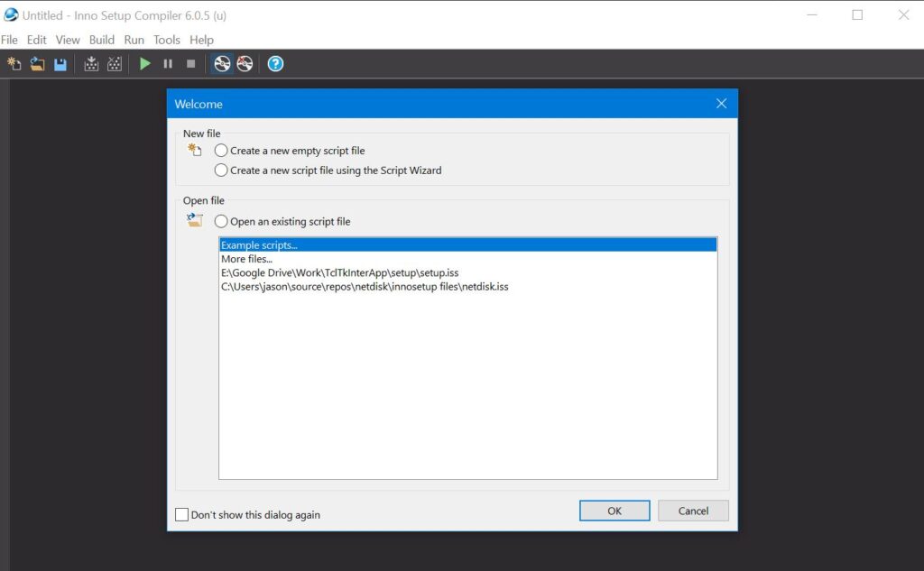Select netdisk.iss in the recent files list
Viewport: 924px width, 571px height.
click(365, 287)
